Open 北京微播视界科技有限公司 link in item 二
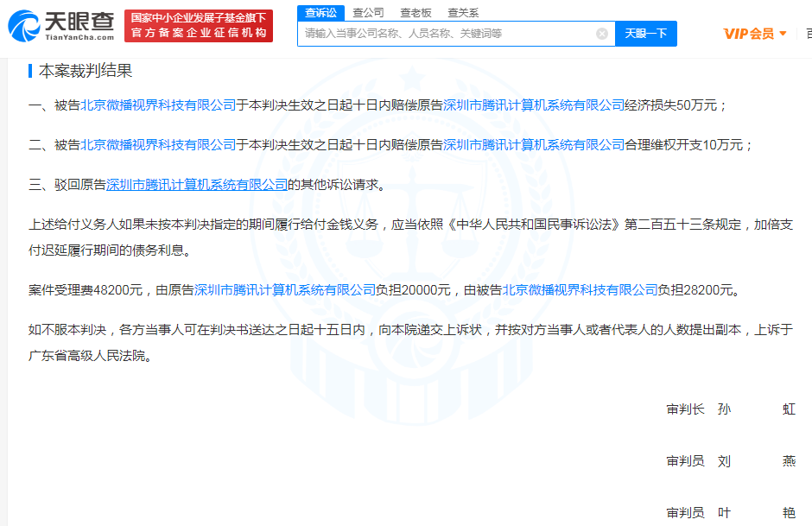812x526 pixels. click(x=158, y=145)
